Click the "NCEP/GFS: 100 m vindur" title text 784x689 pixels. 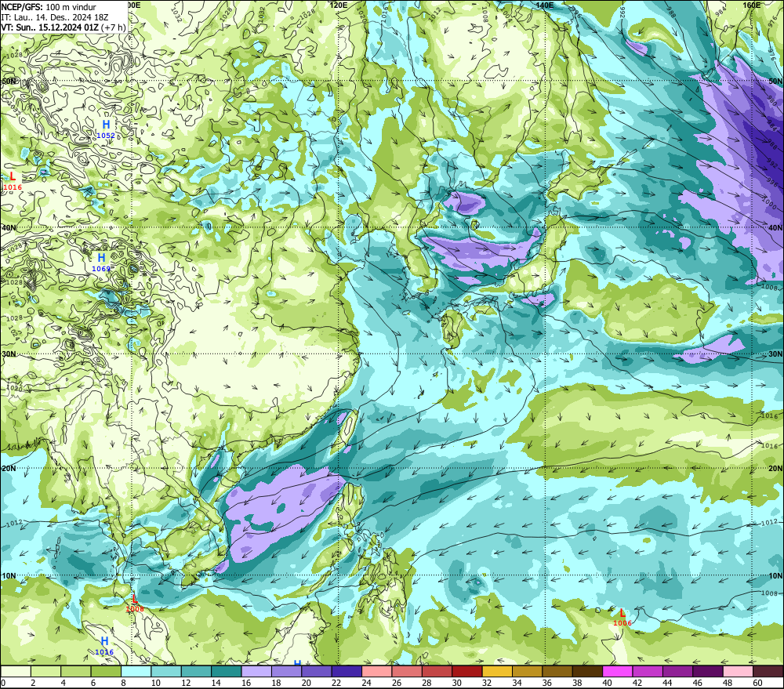pos(49,7)
